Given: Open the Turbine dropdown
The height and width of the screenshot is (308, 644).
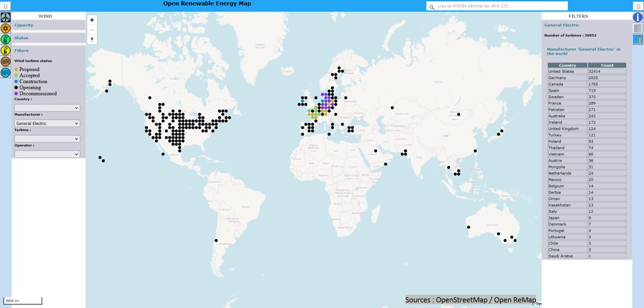Looking at the screenshot, I should (47, 139).
